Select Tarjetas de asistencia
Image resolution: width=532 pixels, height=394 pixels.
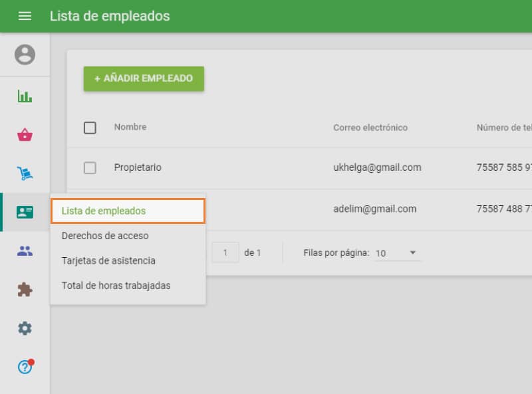tap(108, 260)
